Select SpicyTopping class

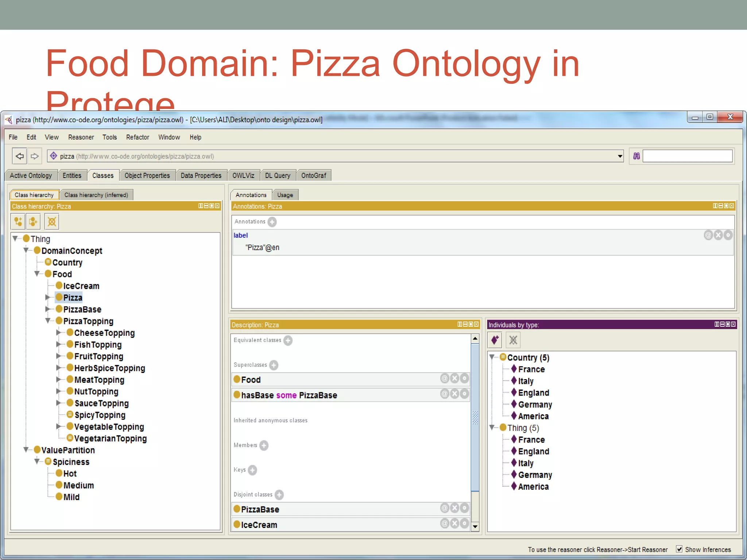pyautogui.click(x=100, y=415)
